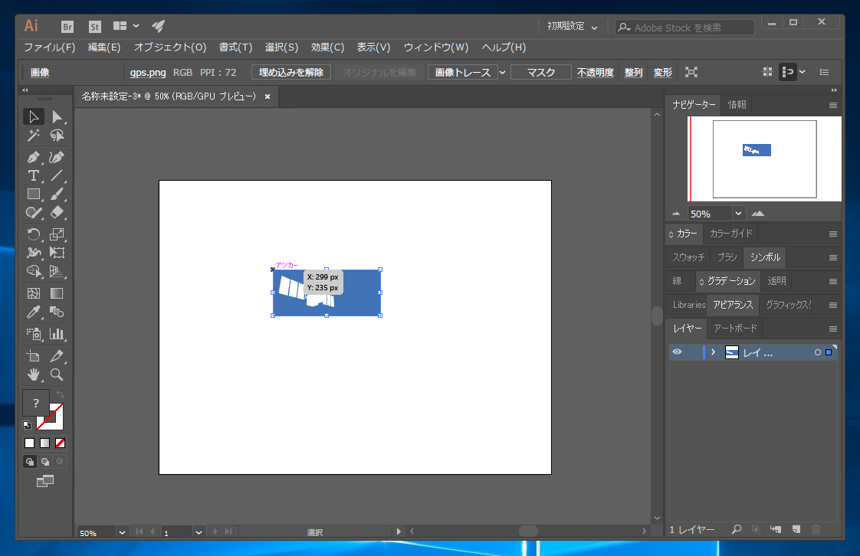This screenshot has height=556, width=860.
Task: Select the Eyedropper tool
Action: [x=33, y=312]
